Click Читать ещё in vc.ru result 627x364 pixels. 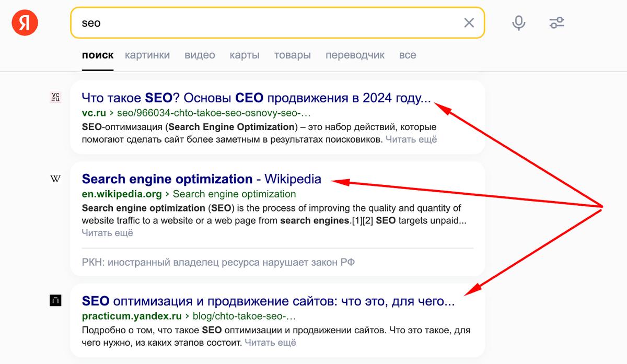click(411, 139)
